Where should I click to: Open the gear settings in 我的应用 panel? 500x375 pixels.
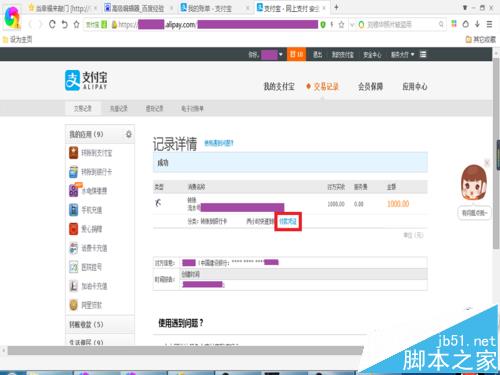[128, 134]
